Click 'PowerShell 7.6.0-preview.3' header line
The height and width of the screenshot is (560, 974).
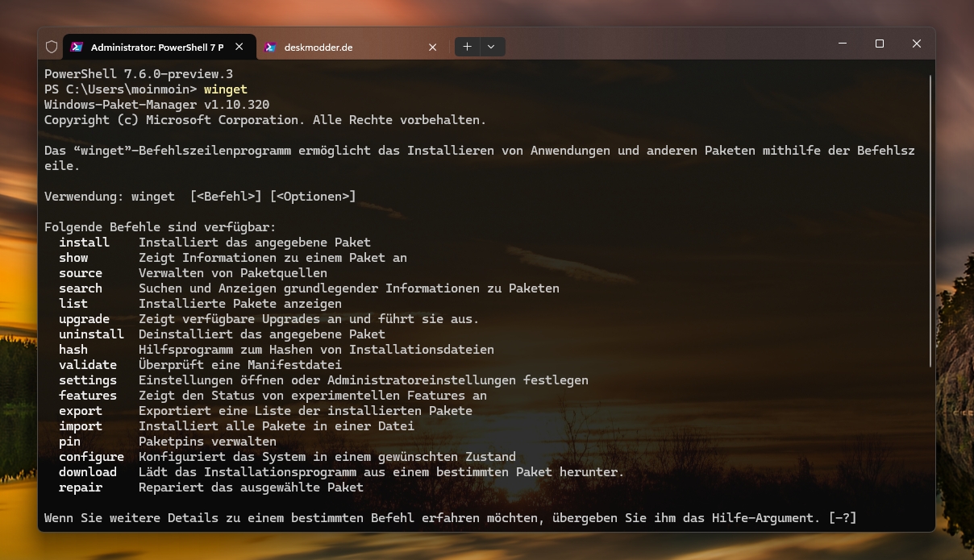(x=139, y=74)
